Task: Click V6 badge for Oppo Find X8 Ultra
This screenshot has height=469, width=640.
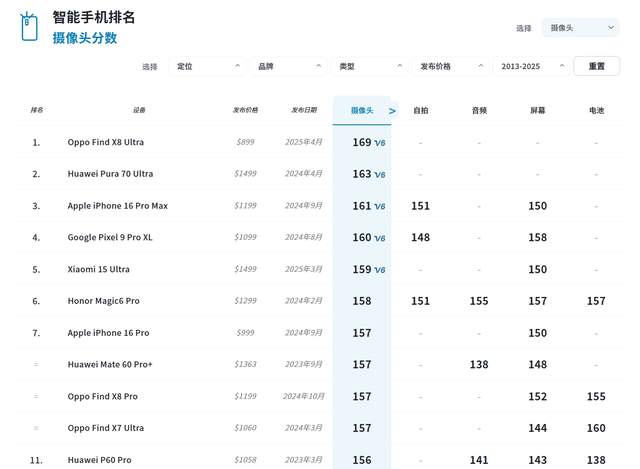Action: coord(380,143)
